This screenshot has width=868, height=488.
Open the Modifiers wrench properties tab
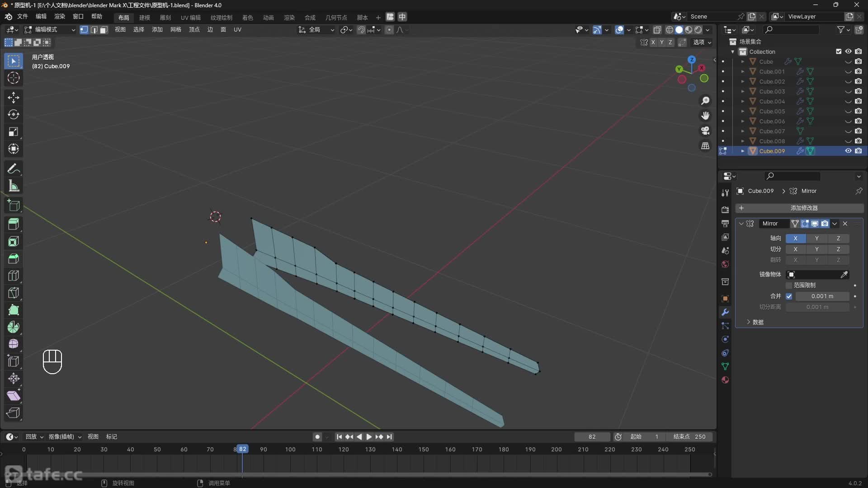(x=725, y=312)
